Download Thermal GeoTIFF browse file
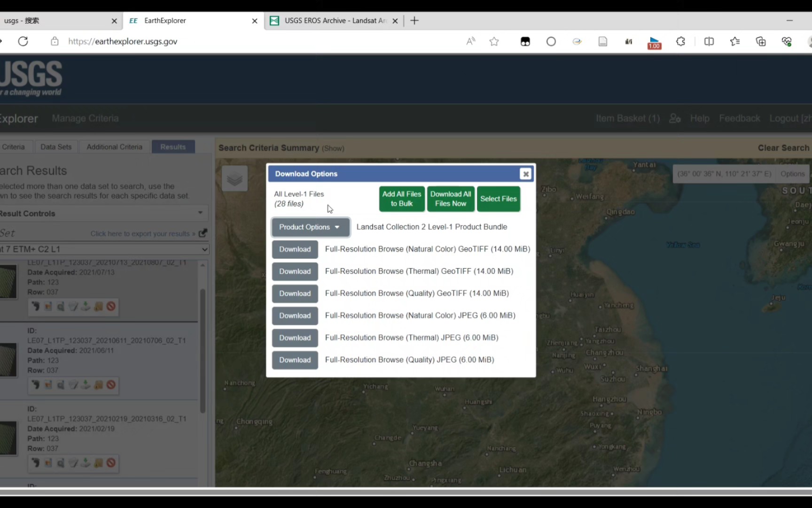Viewport: 812px width, 508px height. tap(295, 271)
